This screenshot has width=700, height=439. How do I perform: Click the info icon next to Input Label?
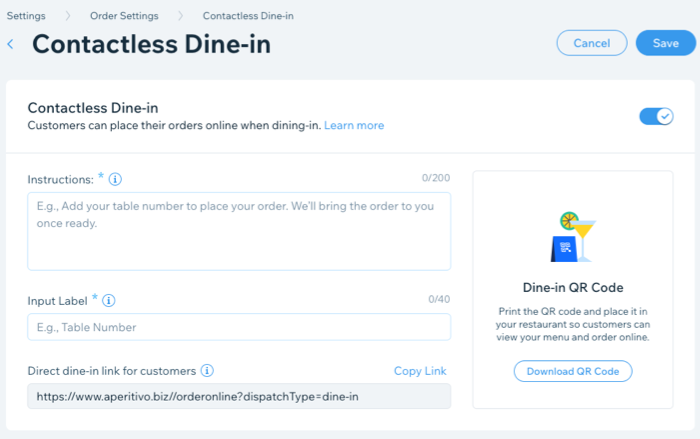coord(109,300)
